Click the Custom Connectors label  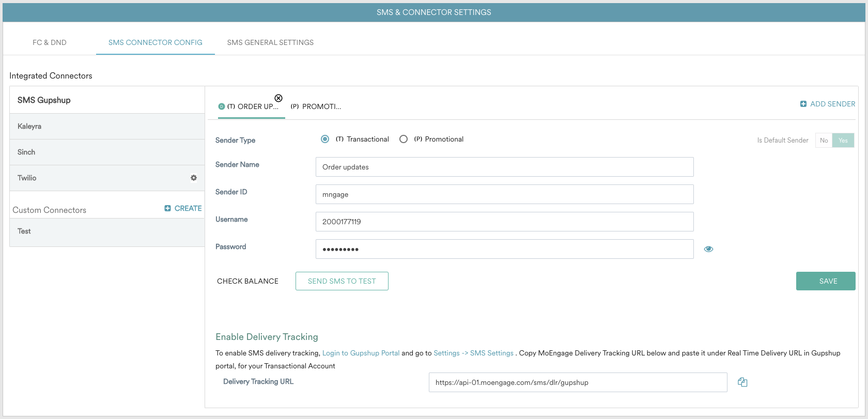49,210
